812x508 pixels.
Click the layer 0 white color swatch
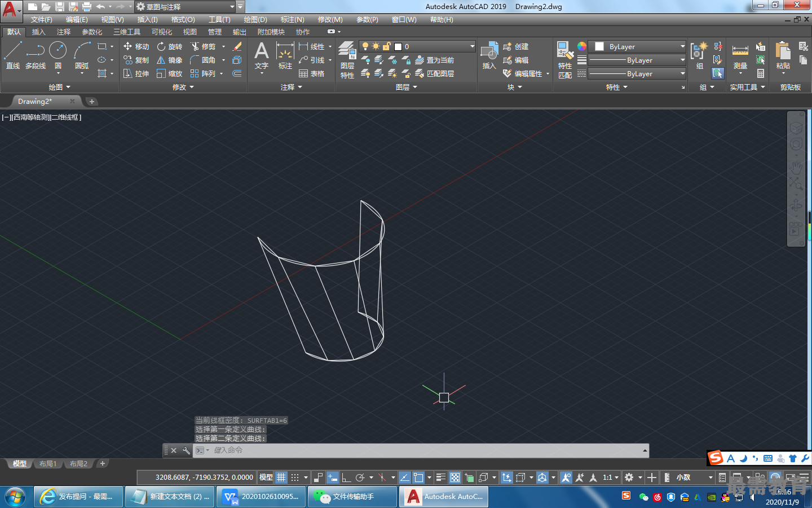coord(398,47)
